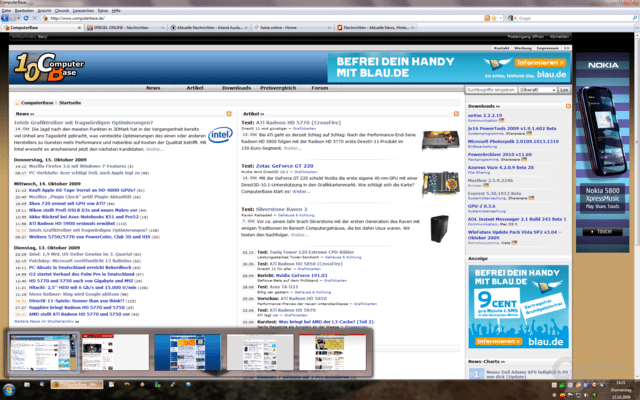Click the Downloads RSS feed icon
640x400 pixels.
tap(568, 106)
